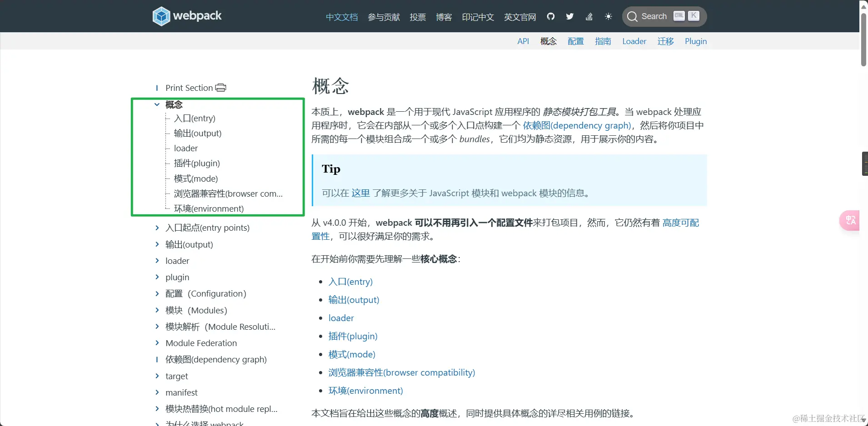Screen dimensions: 868x426
Task: Expand the 模块解析 (Module Resolution) section
Action: [x=157, y=327]
